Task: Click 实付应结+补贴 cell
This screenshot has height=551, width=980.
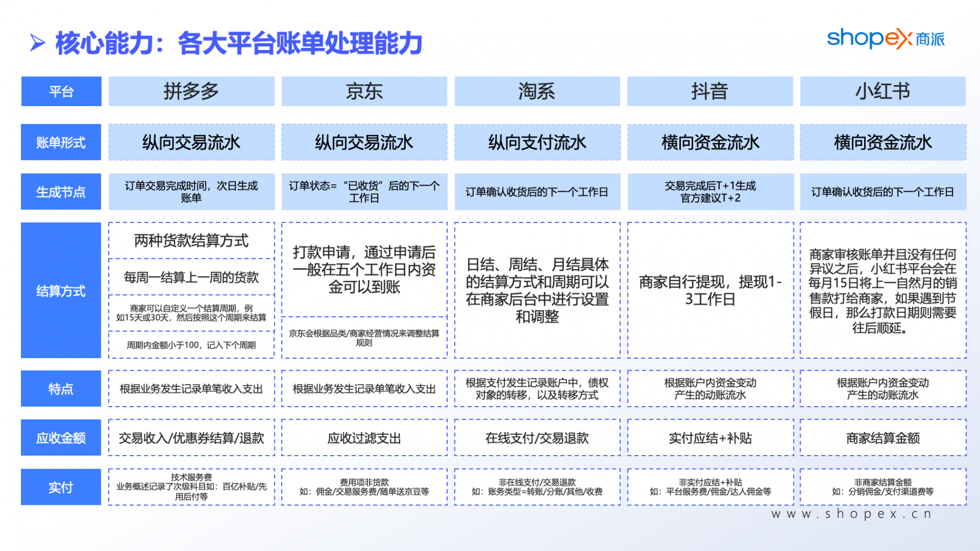Action: coord(710,437)
